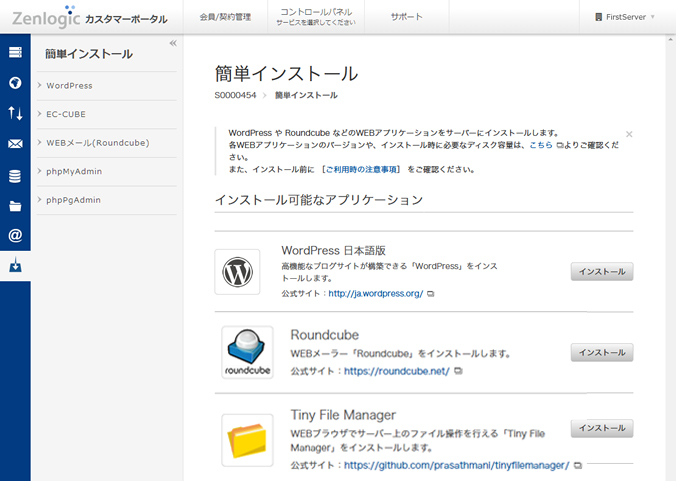Select the up-down arrows transfer icon
Screen dimensions: 676x481
(15, 113)
